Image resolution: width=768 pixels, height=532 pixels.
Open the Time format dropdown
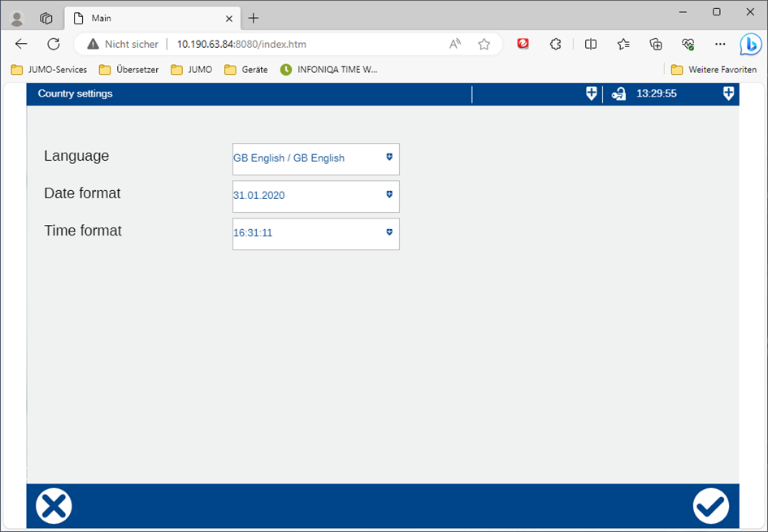point(315,233)
